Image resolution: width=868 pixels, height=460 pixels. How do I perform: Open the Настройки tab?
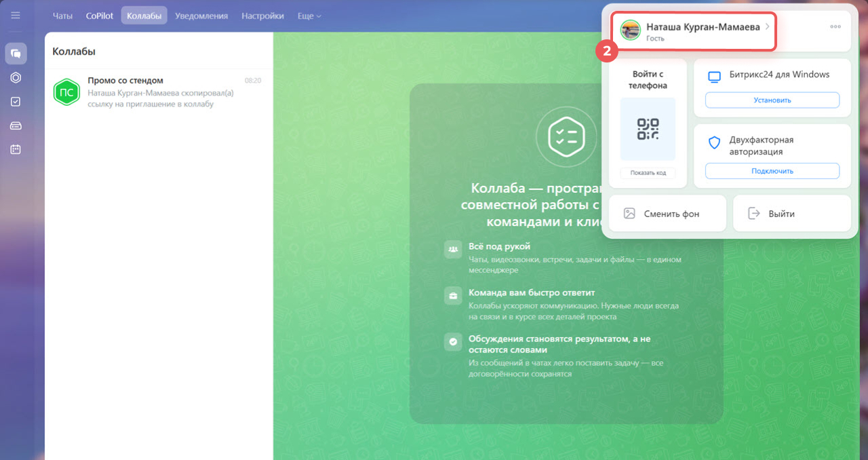[x=262, y=16]
